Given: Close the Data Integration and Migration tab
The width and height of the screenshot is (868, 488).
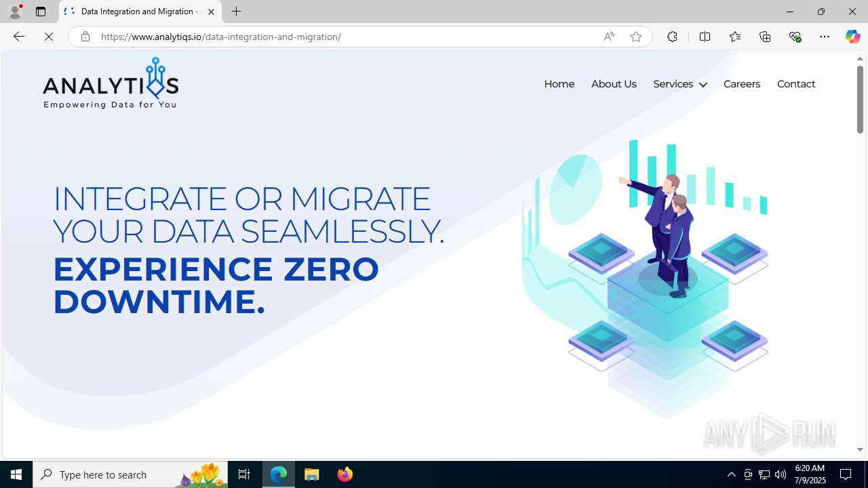Looking at the screenshot, I should pos(211,12).
